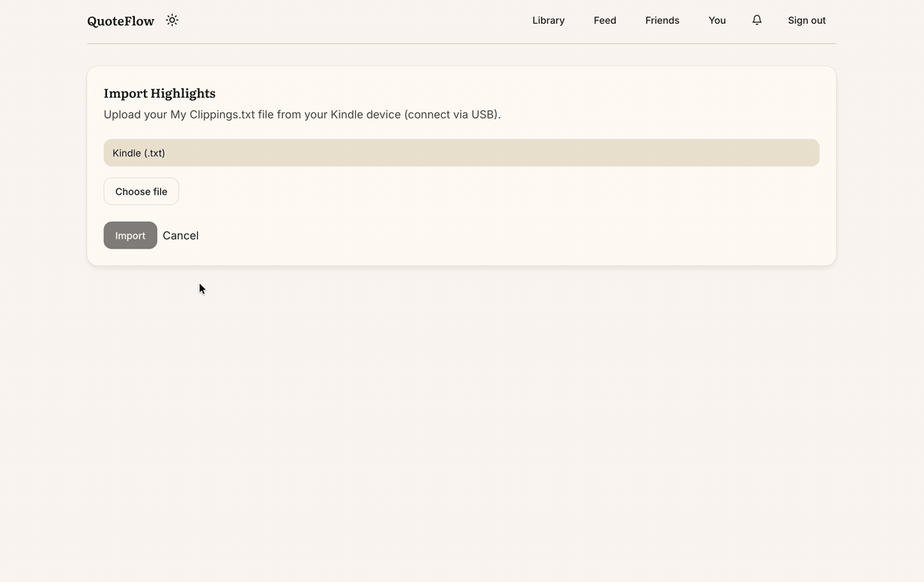Cancel the highlights import
This screenshot has width=924, height=582.
pyautogui.click(x=180, y=236)
